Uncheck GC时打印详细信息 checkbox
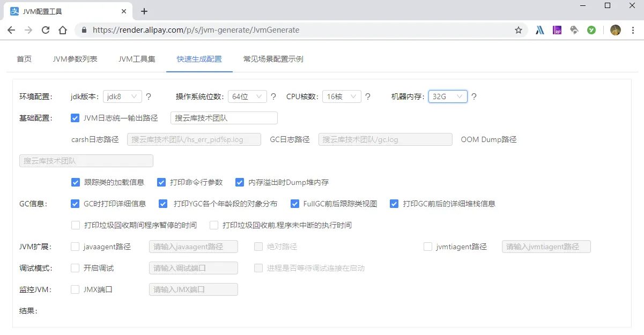The height and width of the screenshot is (335, 644). (75, 204)
